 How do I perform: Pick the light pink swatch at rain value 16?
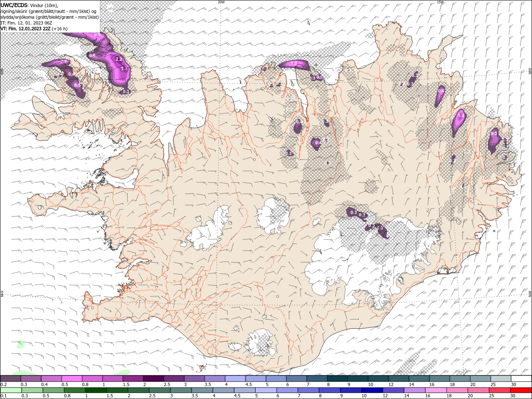click(436, 390)
